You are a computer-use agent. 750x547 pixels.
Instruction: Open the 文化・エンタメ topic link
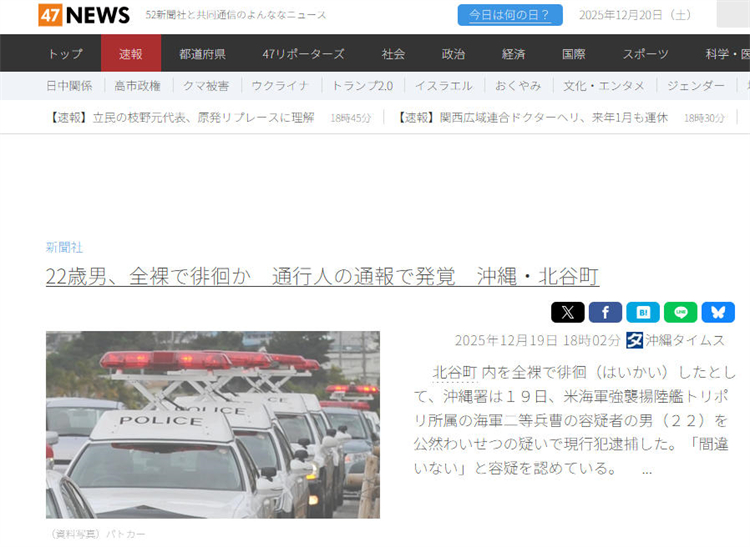pyautogui.click(x=604, y=86)
